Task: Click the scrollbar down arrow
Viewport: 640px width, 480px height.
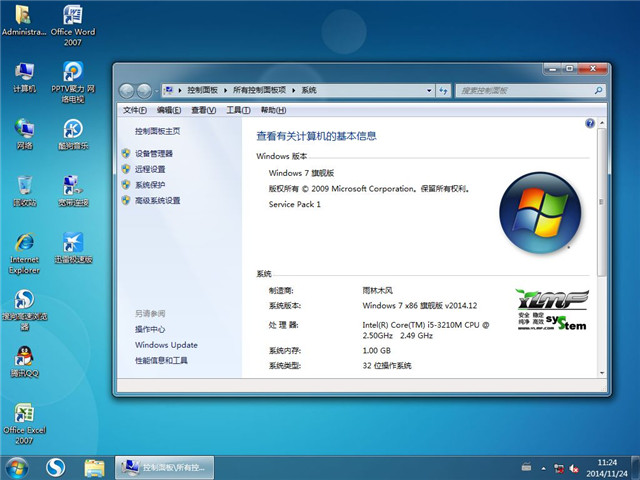Action: click(x=602, y=373)
